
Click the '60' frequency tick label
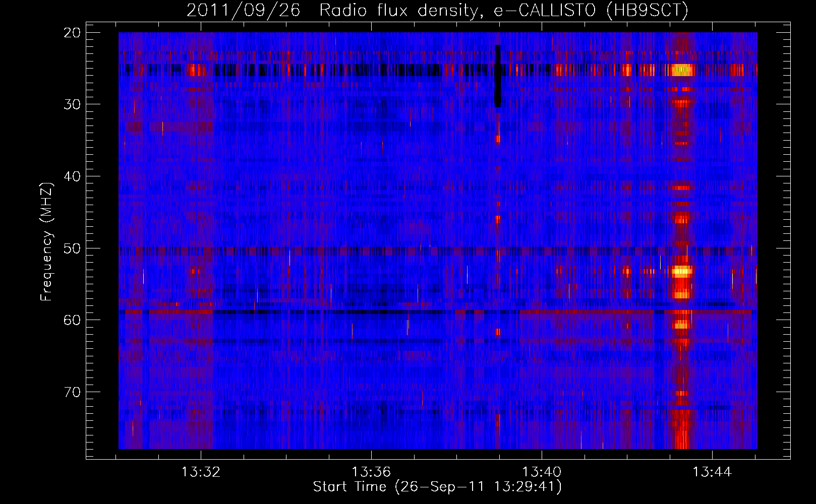(72, 320)
